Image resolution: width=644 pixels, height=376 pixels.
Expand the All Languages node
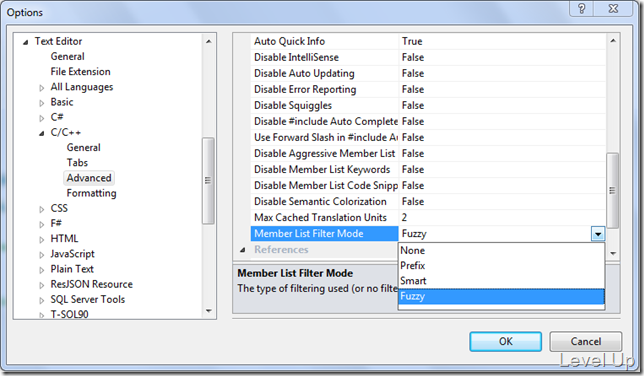point(41,88)
